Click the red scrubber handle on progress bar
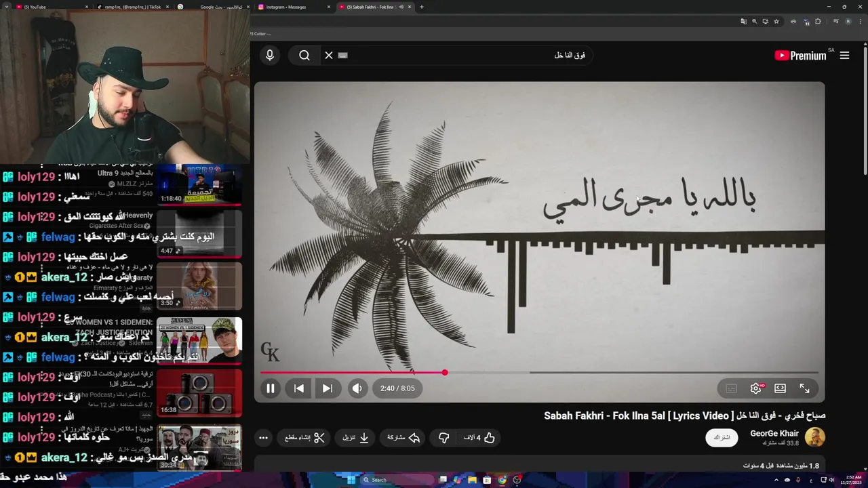Image resolution: width=868 pixels, height=488 pixels. pos(445,373)
